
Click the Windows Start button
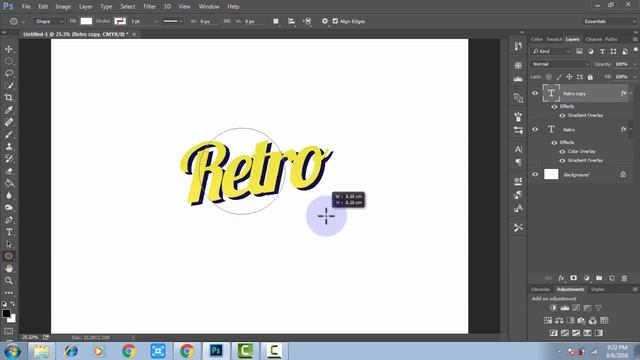point(12,351)
